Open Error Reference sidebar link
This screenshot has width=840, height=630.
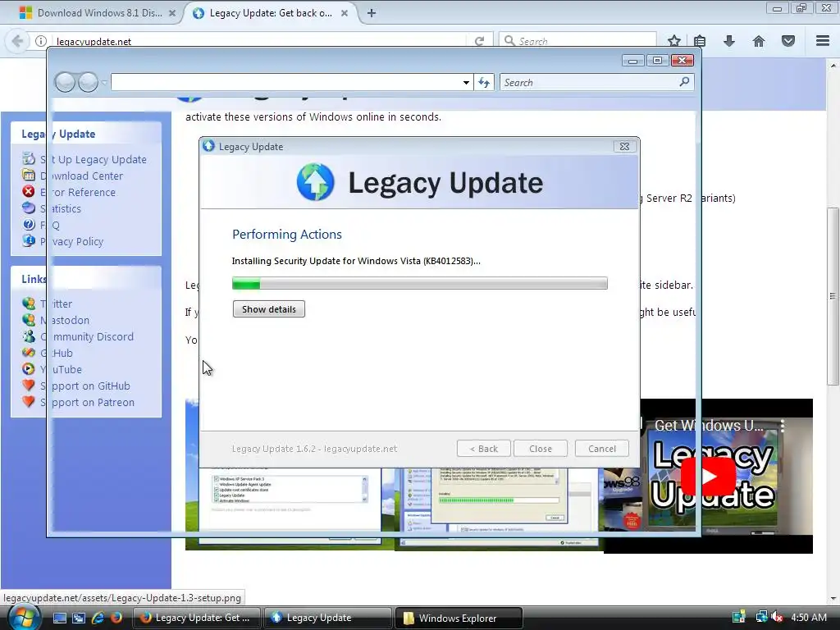coord(78,192)
